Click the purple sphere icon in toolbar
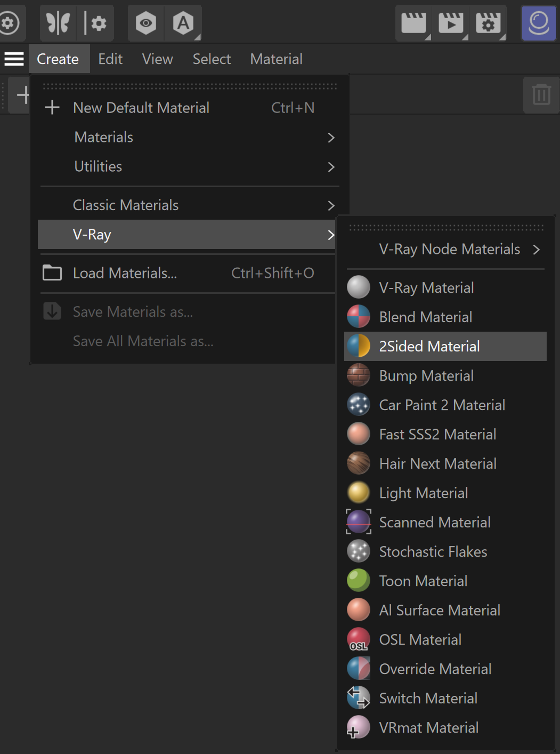Screen dimensions: 560x754 pyautogui.click(x=539, y=23)
